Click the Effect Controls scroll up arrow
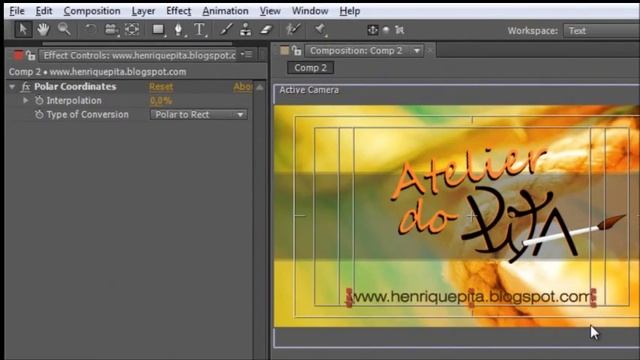This screenshot has width=640, height=360. pos(260,87)
